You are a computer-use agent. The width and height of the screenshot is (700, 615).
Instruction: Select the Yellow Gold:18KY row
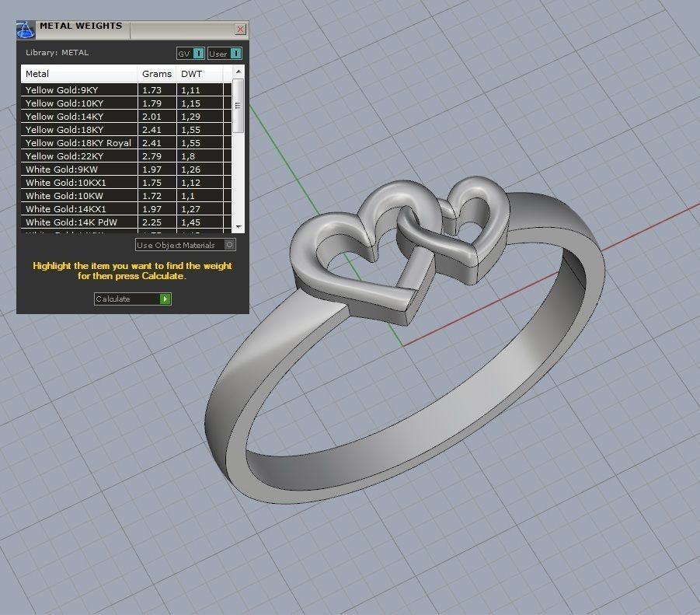126,130
